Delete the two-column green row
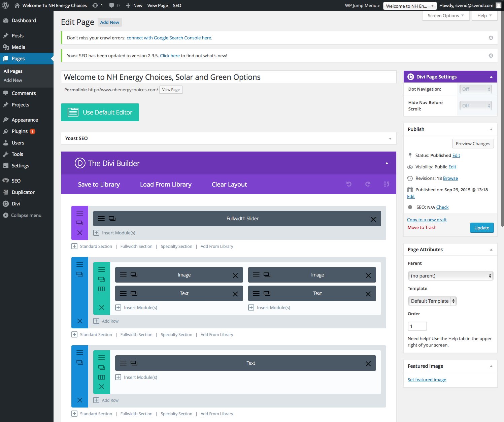The image size is (504, 422). (102, 307)
